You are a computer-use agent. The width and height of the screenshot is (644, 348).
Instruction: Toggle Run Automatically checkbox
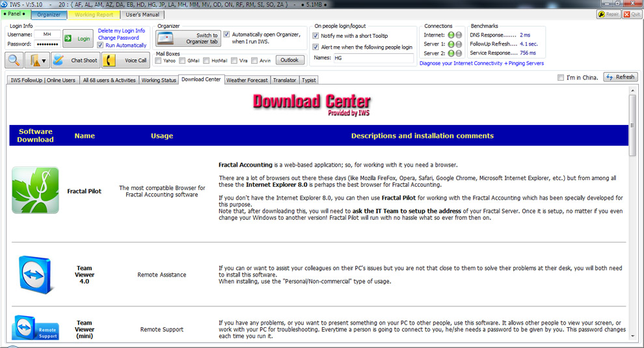coord(100,45)
